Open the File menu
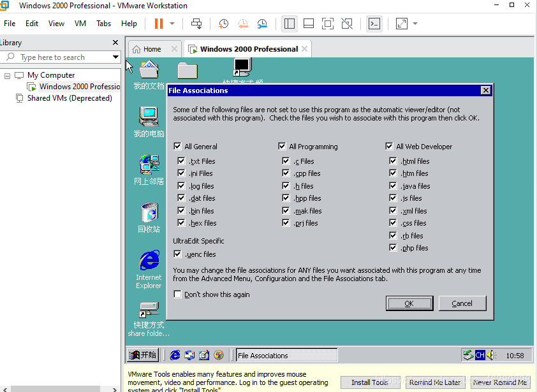 tap(10, 24)
